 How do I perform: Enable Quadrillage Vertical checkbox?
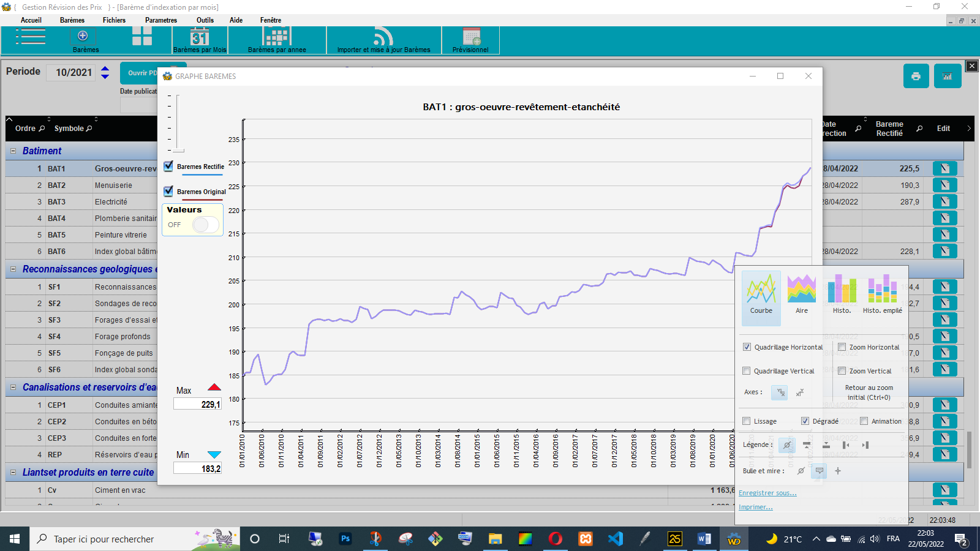click(747, 371)
